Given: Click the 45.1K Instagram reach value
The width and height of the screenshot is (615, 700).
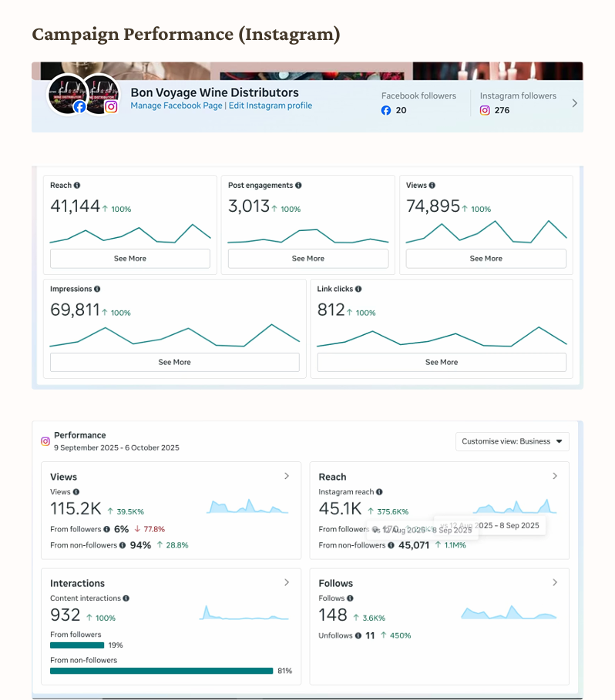Looking at the screenshot, I should click(340, 509).
